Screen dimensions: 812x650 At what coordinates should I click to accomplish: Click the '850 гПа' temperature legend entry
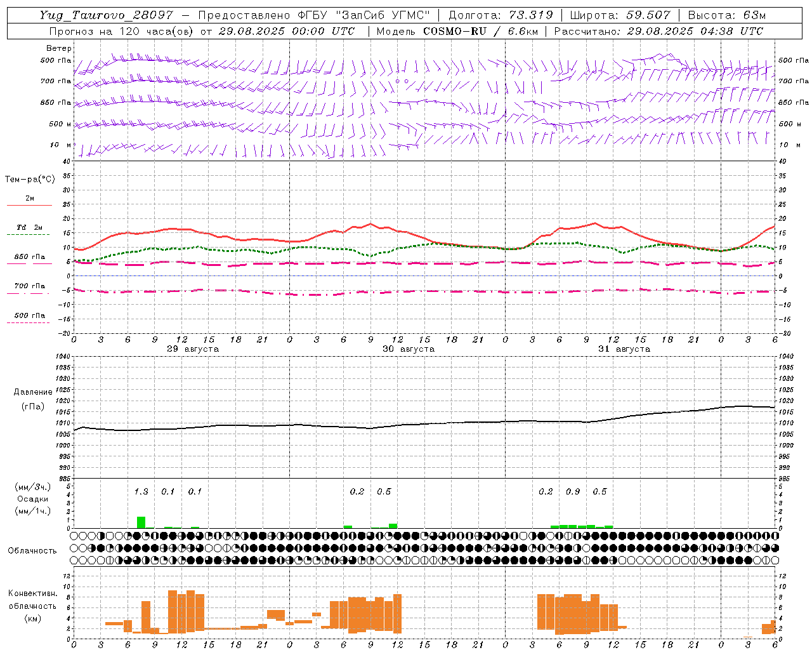30,257
